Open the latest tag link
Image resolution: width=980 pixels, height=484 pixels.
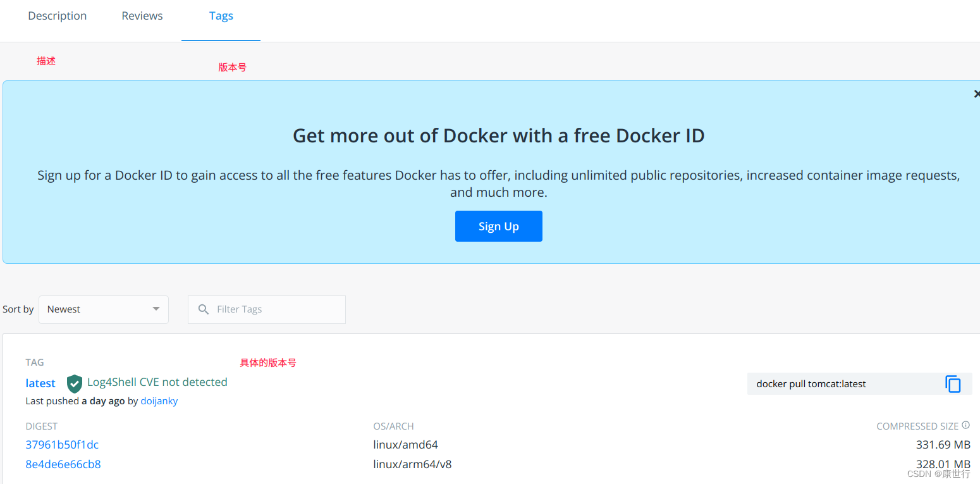point(40,383)
